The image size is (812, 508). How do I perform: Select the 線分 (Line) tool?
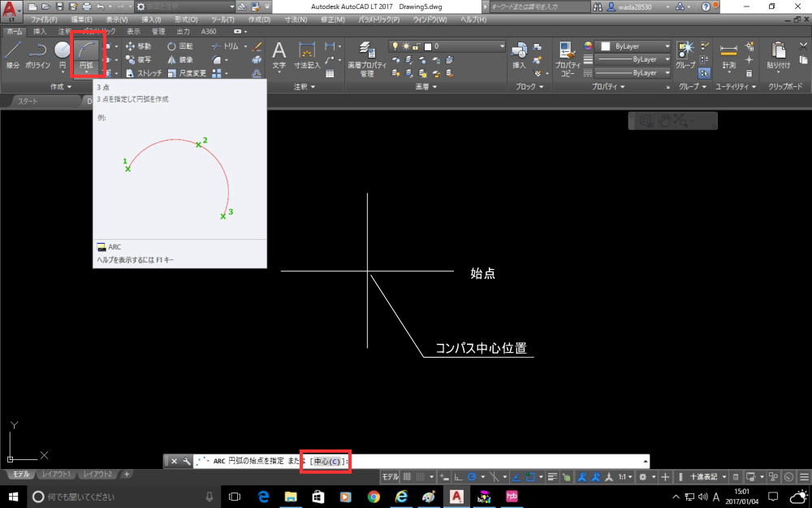pos(12,56)
